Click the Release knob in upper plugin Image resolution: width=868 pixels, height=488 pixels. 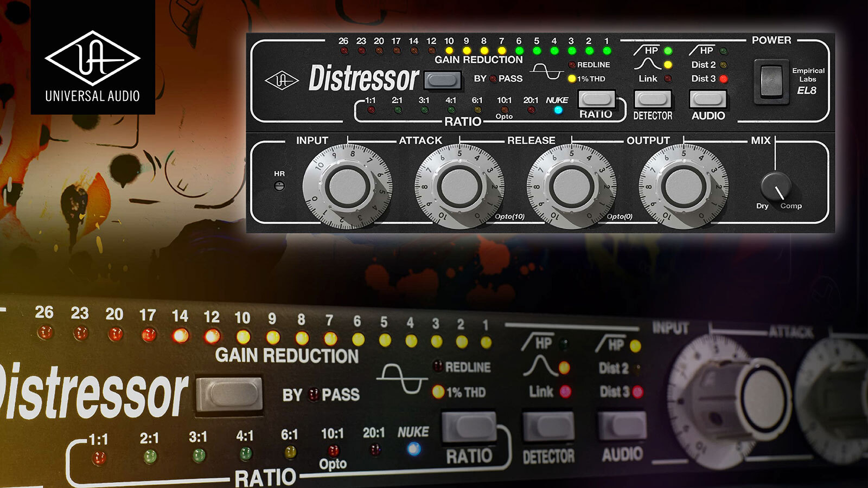[571, 187]
